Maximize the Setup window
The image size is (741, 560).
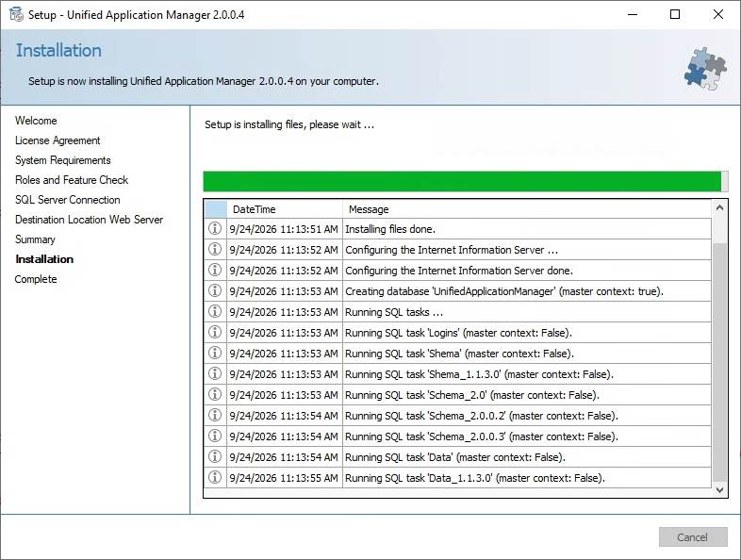[x=675, y=15]
